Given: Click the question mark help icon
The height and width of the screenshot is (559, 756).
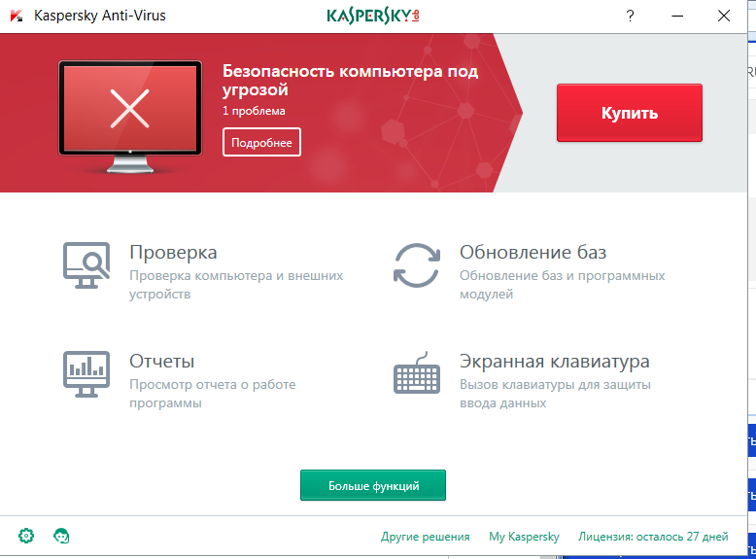Looking at the screenshot, I should point(630,16).
